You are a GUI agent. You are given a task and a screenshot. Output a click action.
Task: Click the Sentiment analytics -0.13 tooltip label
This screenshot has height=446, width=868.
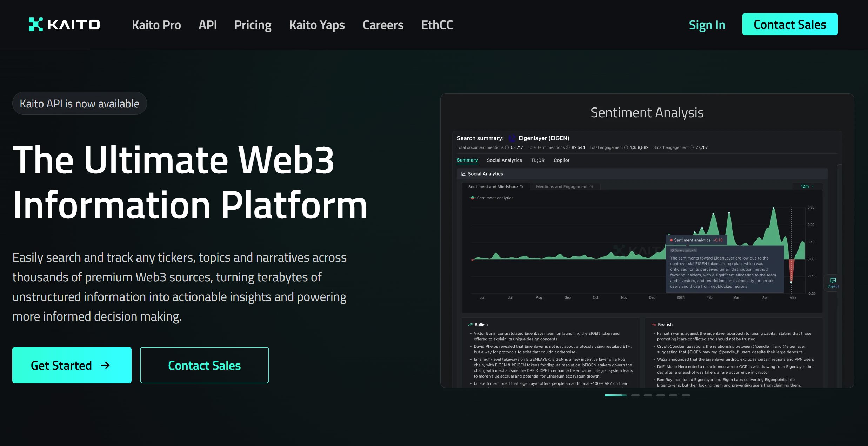[x=696, y=240]
